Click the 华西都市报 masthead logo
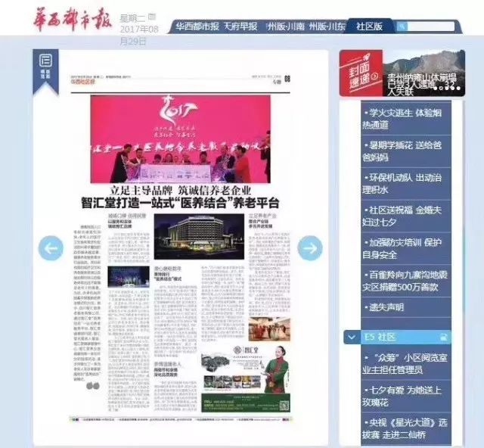 click(x=73, y=19)
